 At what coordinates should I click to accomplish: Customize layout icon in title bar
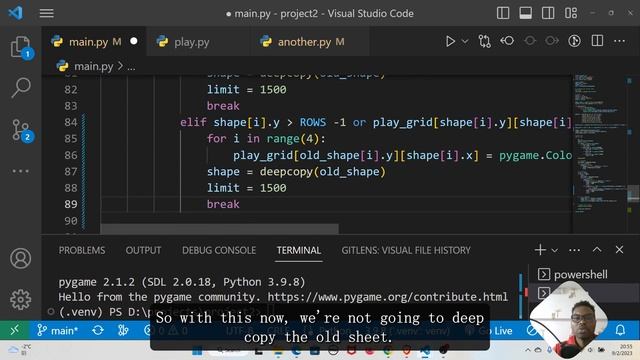click(x=571, y=13)
